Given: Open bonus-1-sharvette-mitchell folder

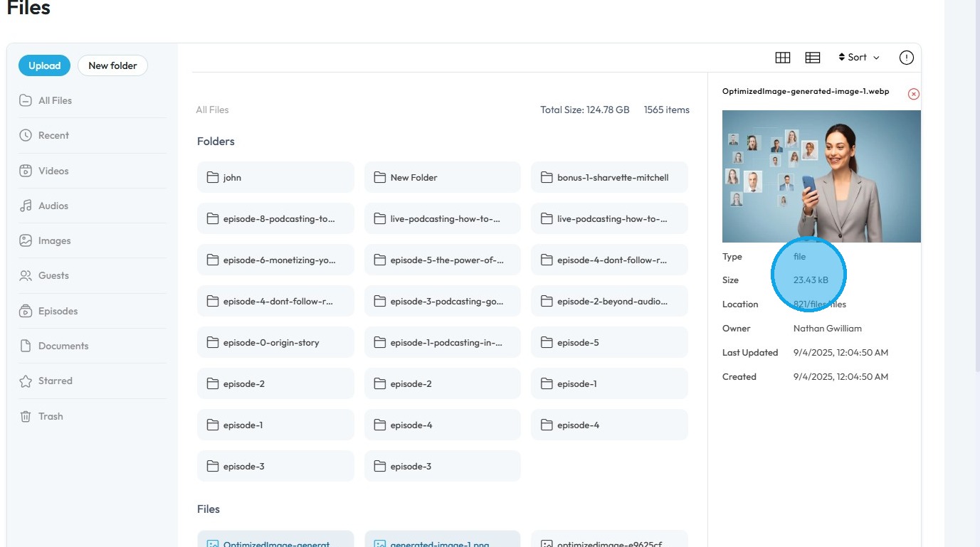Looking at the screenshot, I should 609,177.
